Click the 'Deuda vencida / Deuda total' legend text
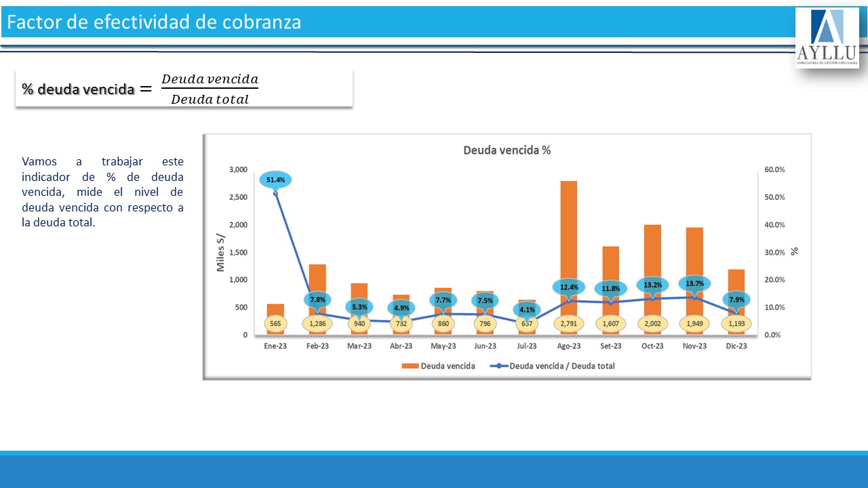Screen dimensions: 868x488 (561, 366)
